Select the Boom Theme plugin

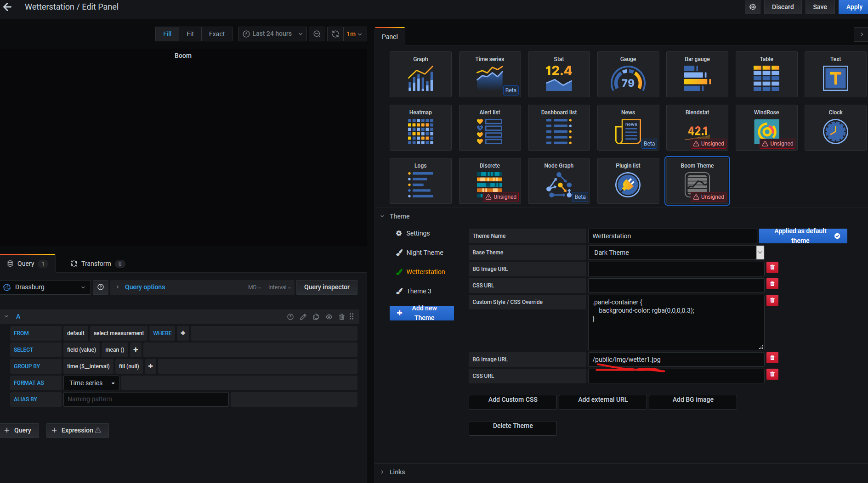[697, 181]
